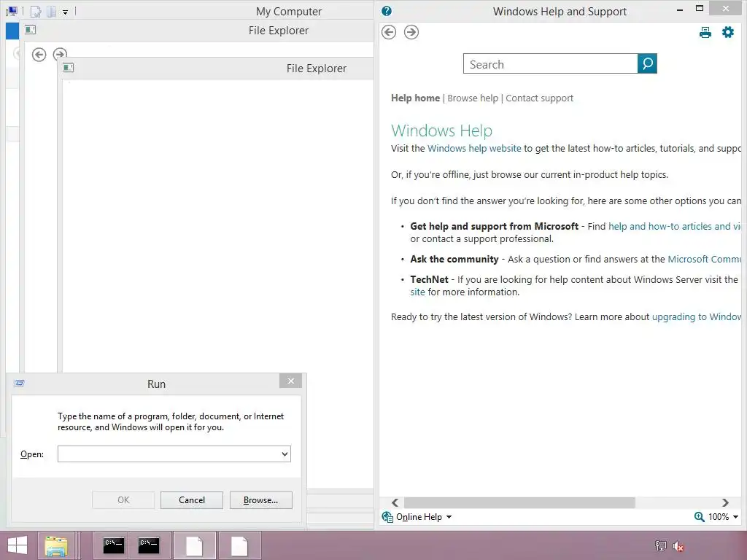
Task: Click the New folder icon in My Computer's quick access toolbar
Action: point(52,11)
